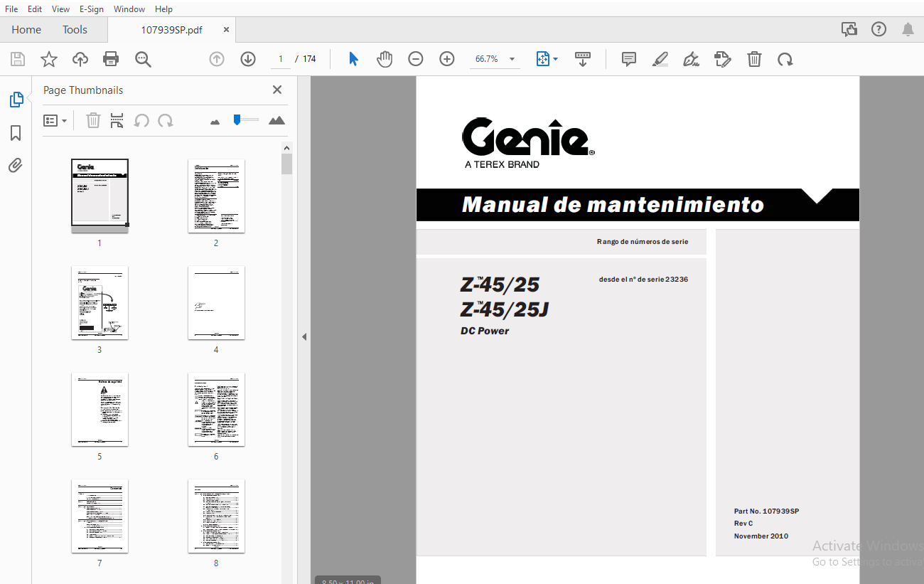Screen dimensions: 924x584
Task: Click the page number input field
Action: [x=281, y=59]
